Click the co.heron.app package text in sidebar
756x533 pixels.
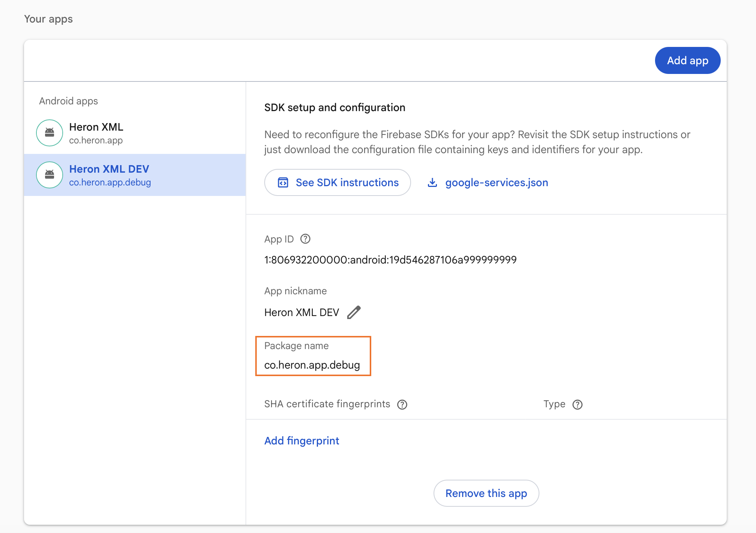(96, 140)
